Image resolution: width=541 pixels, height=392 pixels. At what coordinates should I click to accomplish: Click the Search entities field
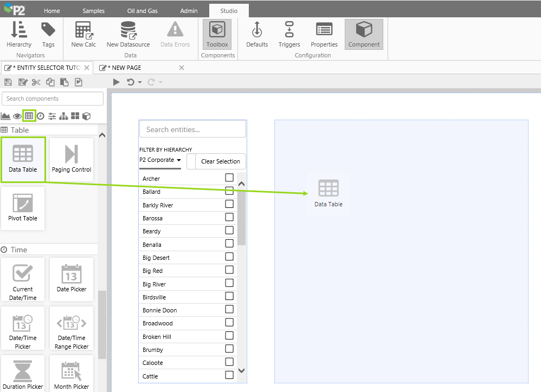coord(192,129)
